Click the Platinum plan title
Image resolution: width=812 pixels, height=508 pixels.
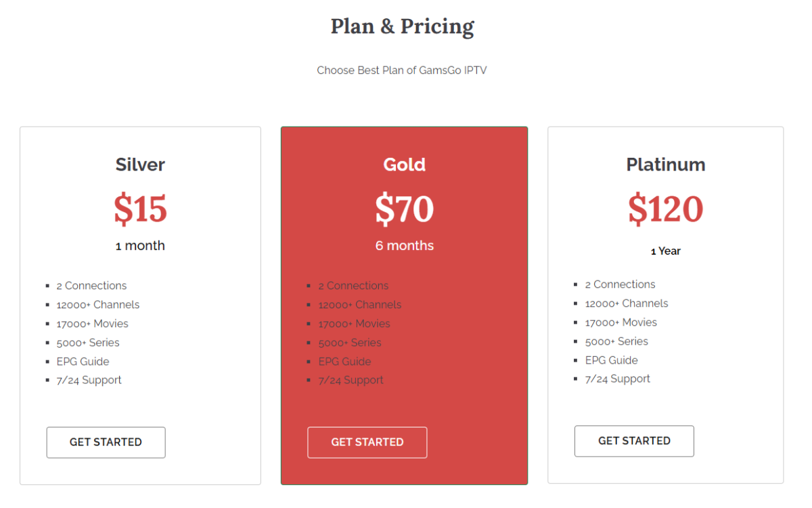click(665, 164)
